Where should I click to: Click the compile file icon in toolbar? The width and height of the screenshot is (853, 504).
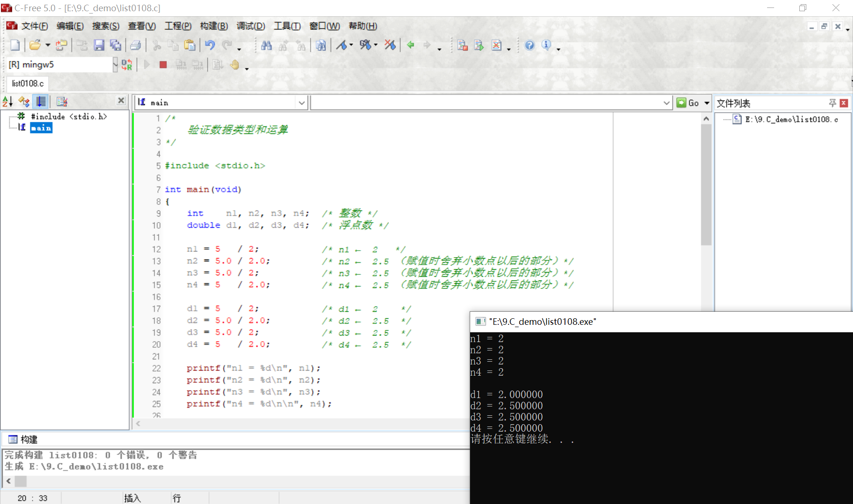[x=462, y=45]
